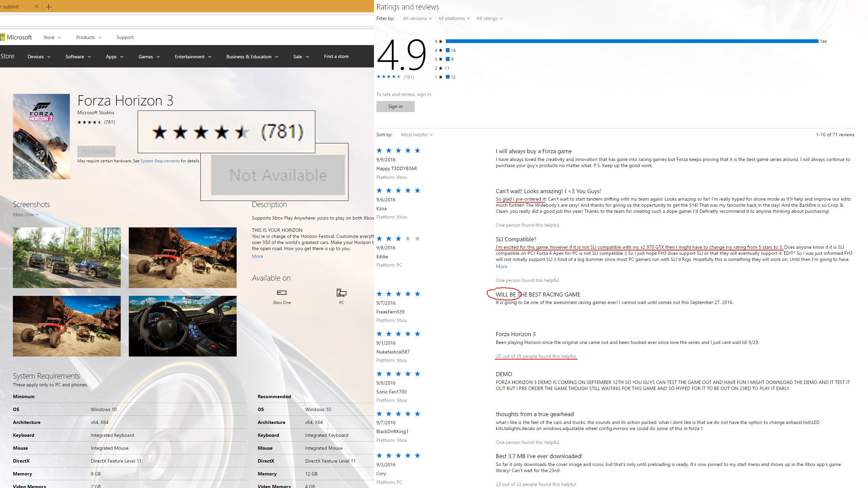This screenshot has height=488, width=868.
Task: Change Most helpful sort order dropdown
Action: 417,135
